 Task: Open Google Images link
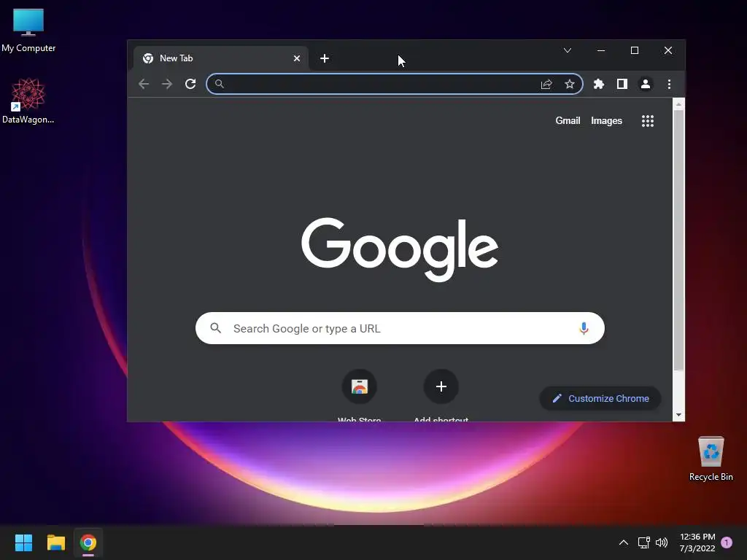click(606, 120)
